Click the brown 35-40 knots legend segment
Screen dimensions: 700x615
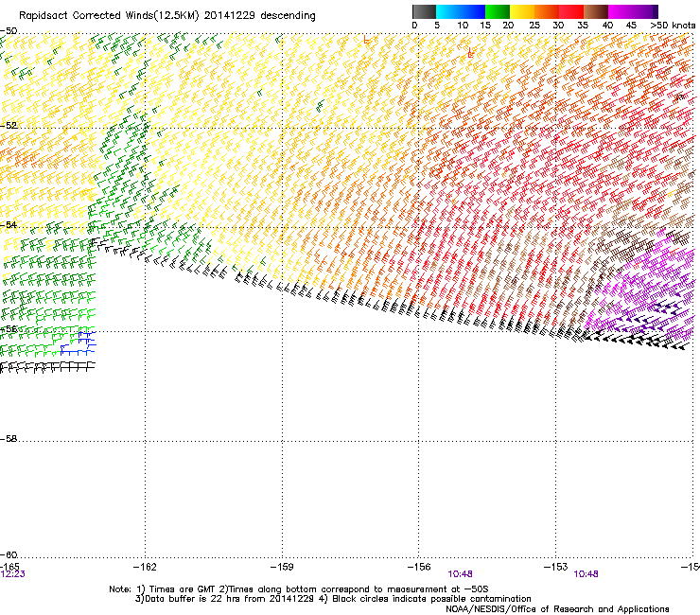[596, 11]
